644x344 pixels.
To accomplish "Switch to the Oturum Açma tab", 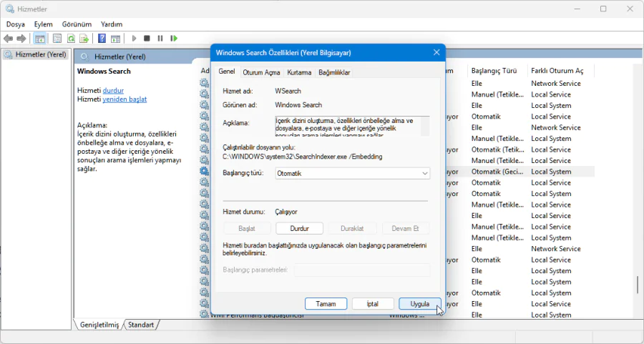I will [261, 72].
